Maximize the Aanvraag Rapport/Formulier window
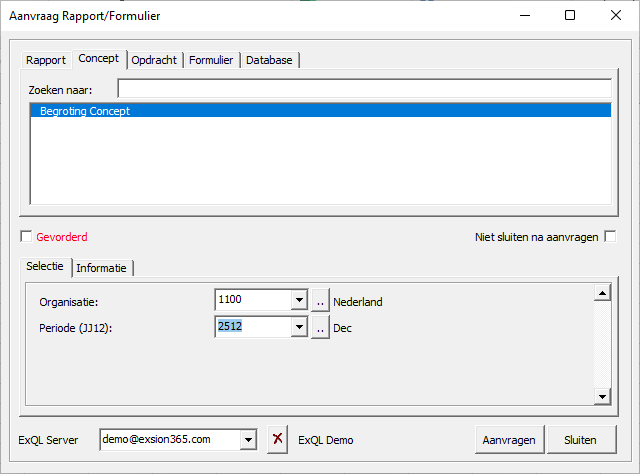640x474 pixels. point(570,16)
